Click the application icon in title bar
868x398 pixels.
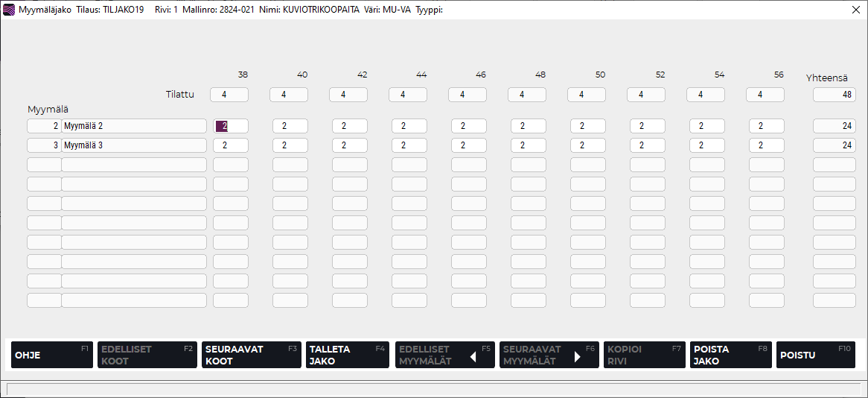click(x=9, y=10)
